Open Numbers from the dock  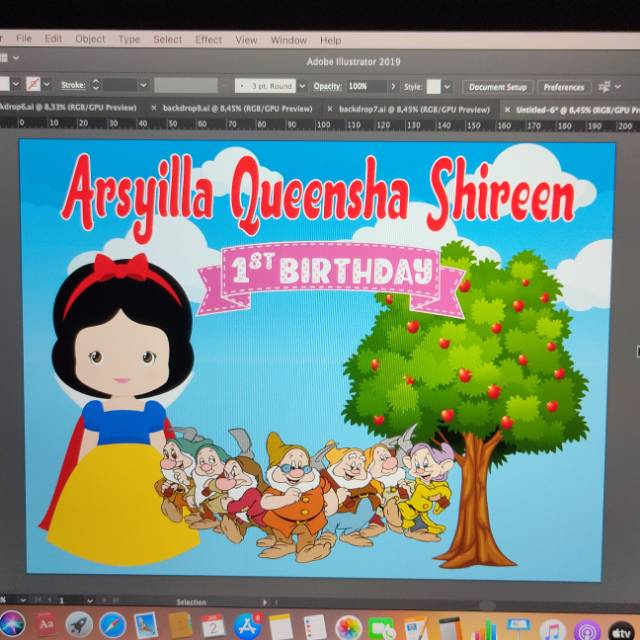tap(485, 629)
